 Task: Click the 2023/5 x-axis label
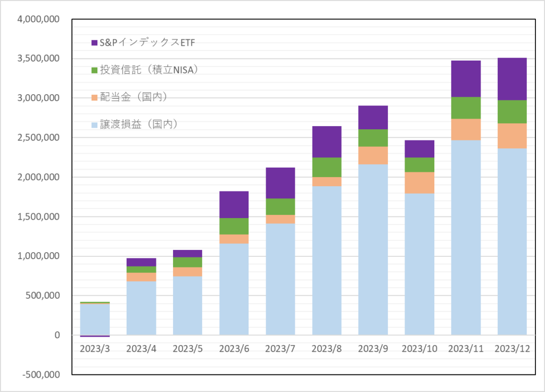[x=187, y=348]
